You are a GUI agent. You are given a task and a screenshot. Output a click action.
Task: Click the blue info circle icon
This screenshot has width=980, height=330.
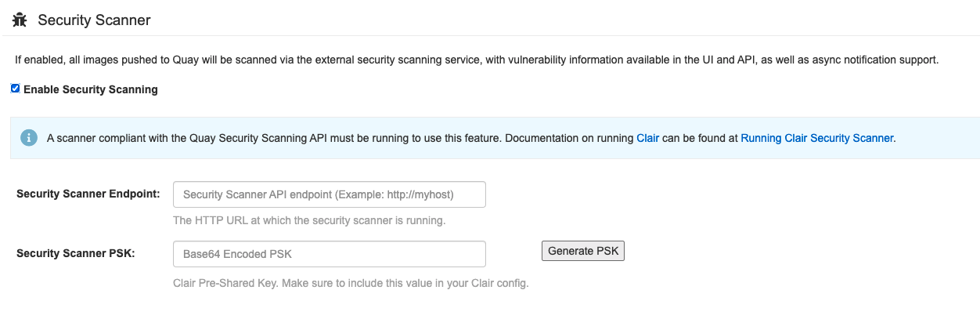(29, 138)
